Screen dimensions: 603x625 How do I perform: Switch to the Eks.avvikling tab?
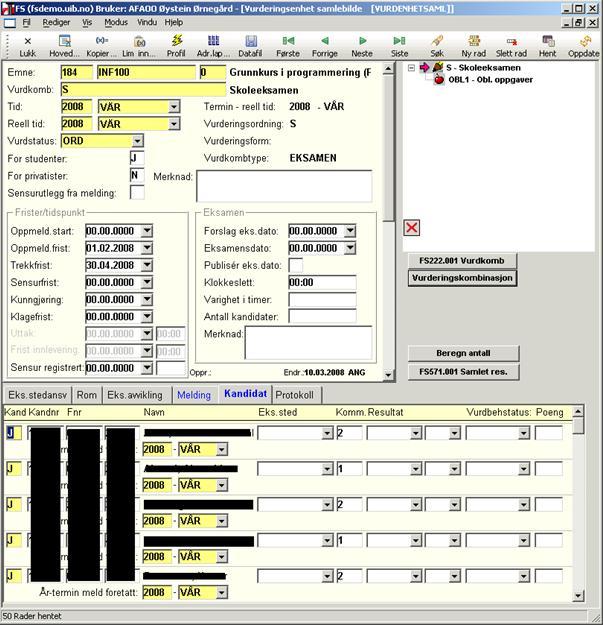pos(135,395)
